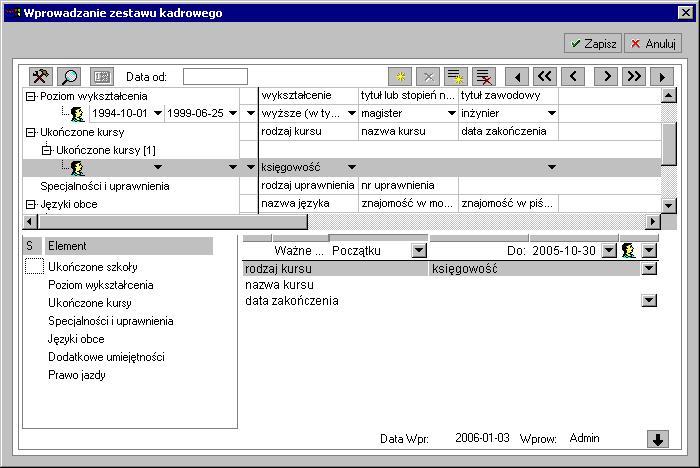Viewport: 700px width, 468px height.
Task: Select Języki obce in the Element list
Action: (x=76, y=339)
